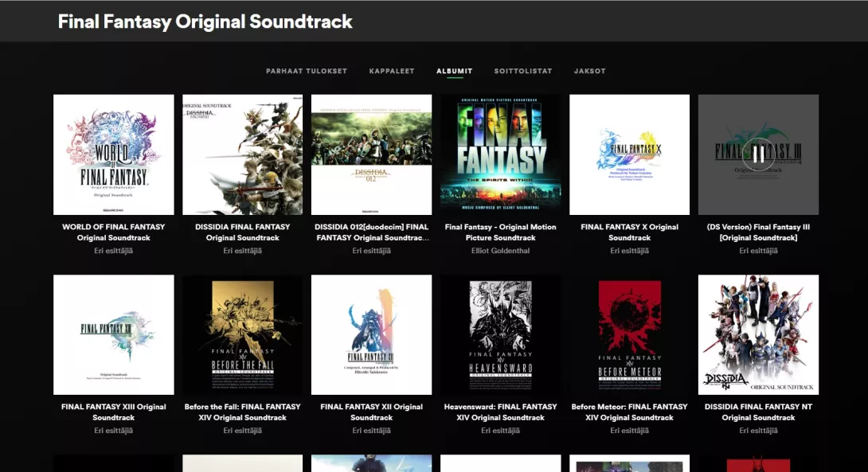This screenshot has width=868, height=472.
Task: Click Eri esittäjiä under World of Final Fantasy
Action: point(114,251)
